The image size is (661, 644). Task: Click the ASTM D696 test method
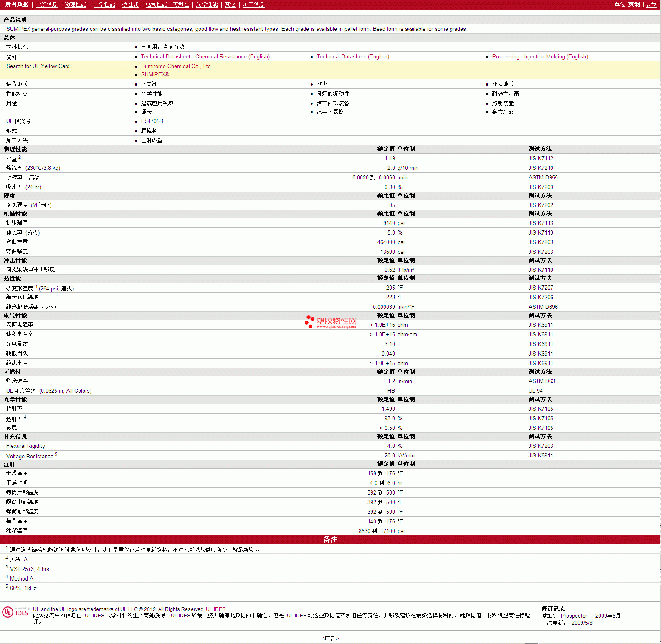point(543,307)
